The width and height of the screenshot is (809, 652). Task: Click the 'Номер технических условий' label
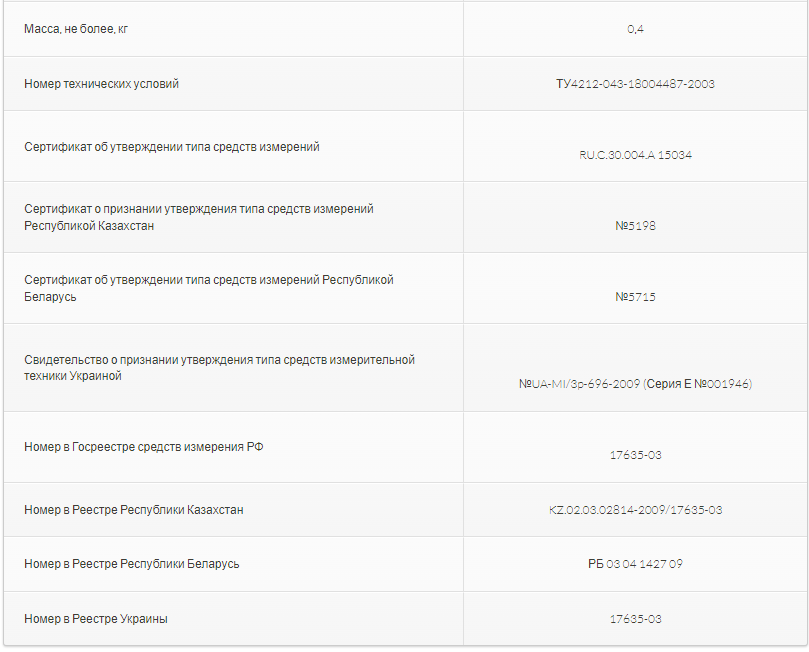(x=102, y=84)
